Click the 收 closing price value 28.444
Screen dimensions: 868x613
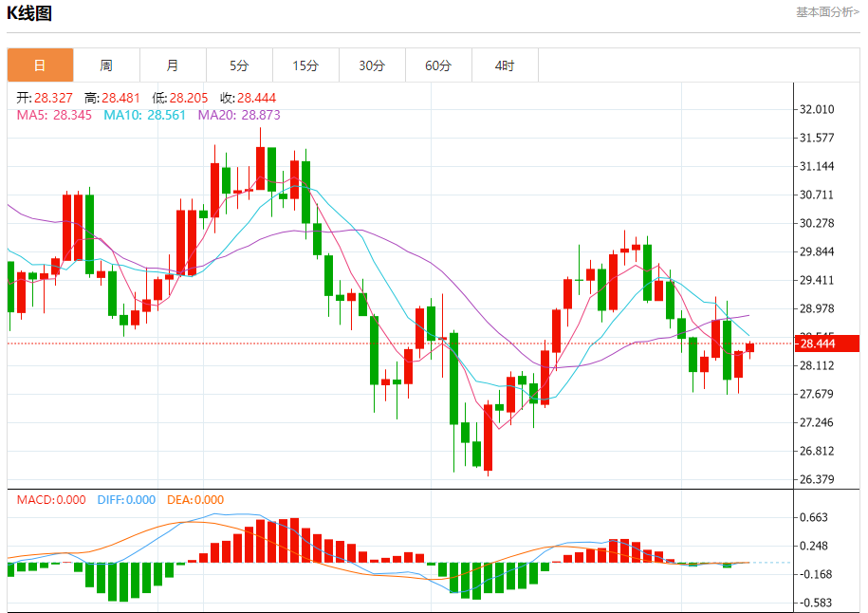coord(256,98)
